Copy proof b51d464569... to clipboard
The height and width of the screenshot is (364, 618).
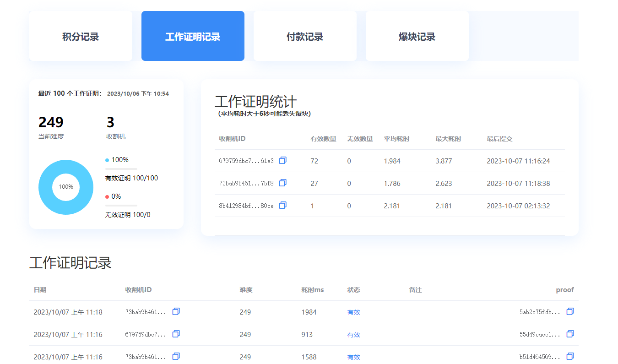click(x=570, y=356)
